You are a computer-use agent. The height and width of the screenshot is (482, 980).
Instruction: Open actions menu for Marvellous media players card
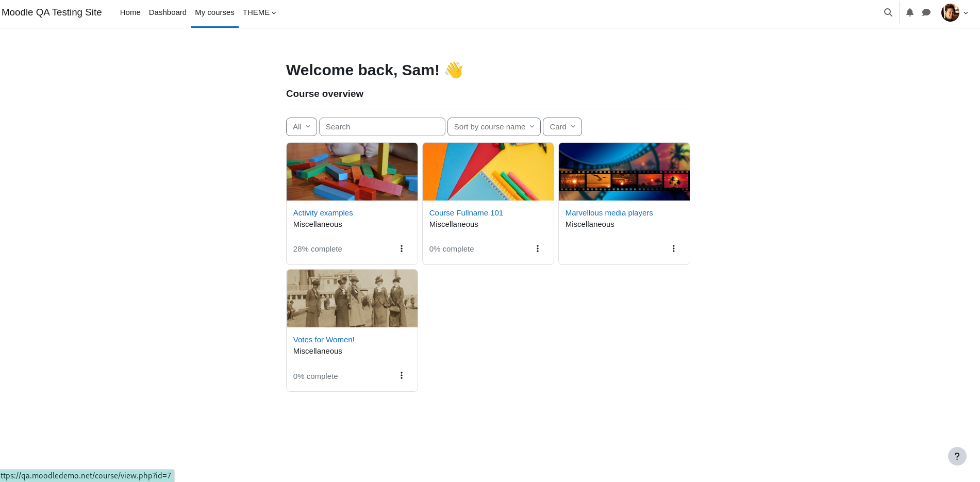coord(674,248)
